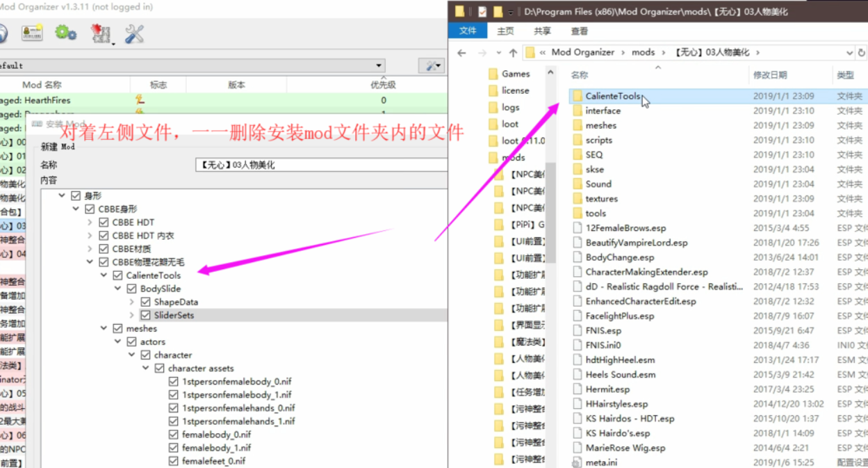Sort mod list by 优先级 column
The image size is (868, 468).
pyautogui.click(x=383, y=85)
